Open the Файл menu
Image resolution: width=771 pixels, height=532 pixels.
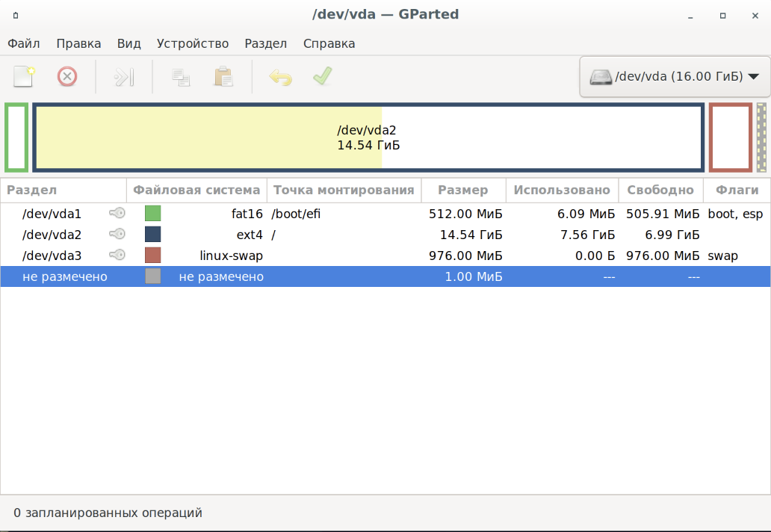24,43
